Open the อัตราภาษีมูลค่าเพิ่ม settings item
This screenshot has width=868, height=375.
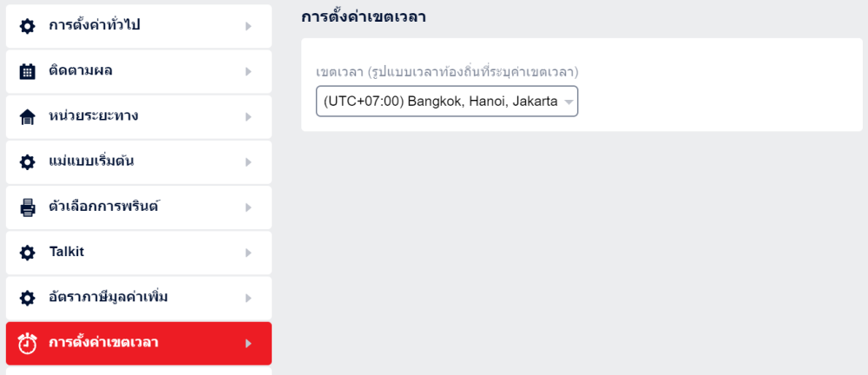pyautogui.click(x=108, y=298)
